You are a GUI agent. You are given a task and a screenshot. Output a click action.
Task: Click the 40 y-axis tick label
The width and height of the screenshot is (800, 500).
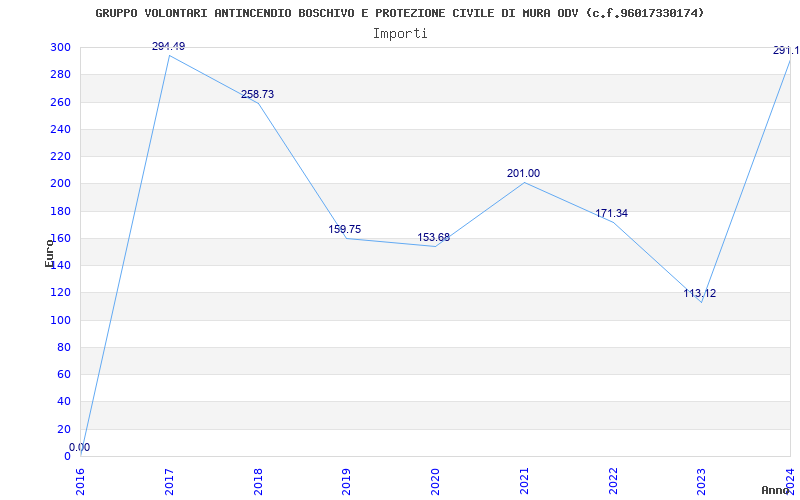pyautogui.click(x=63, y=402)
